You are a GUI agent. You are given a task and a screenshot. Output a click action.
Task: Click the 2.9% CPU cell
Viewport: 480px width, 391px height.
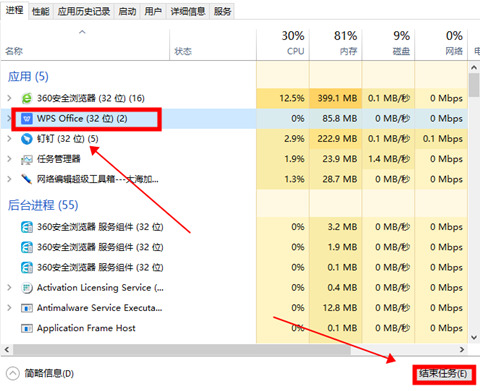283,139
